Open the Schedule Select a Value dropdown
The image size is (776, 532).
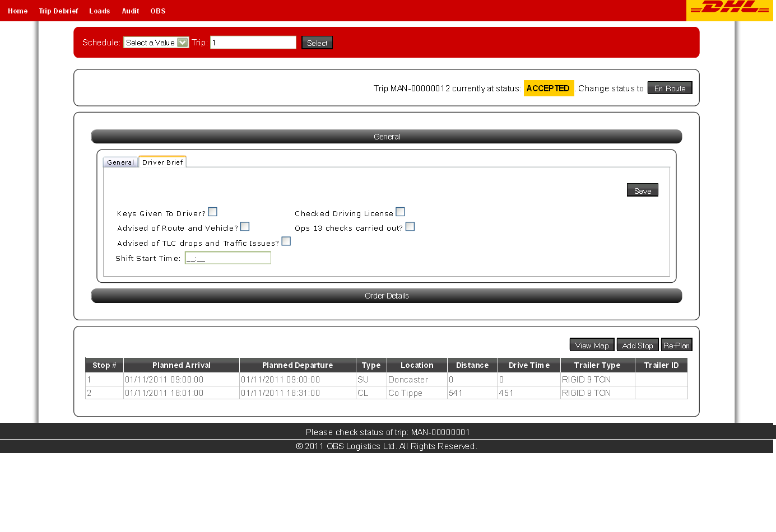(156, 43)
